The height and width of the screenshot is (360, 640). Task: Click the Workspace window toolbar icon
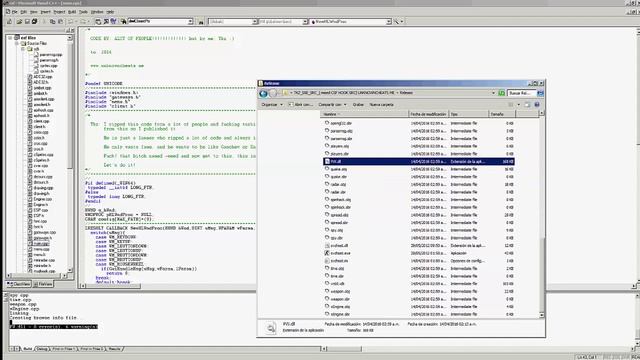point(98,21)
